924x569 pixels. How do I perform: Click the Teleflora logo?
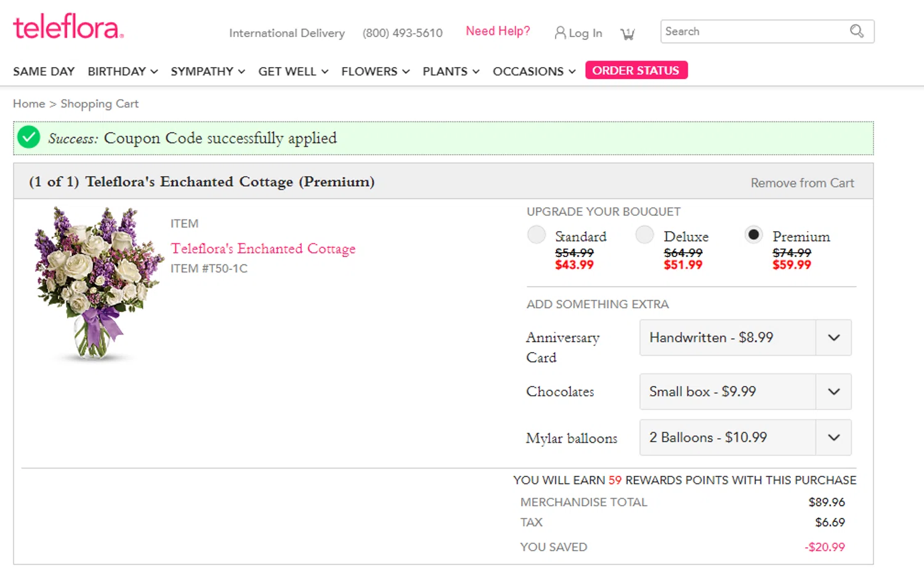coord(68,27)
